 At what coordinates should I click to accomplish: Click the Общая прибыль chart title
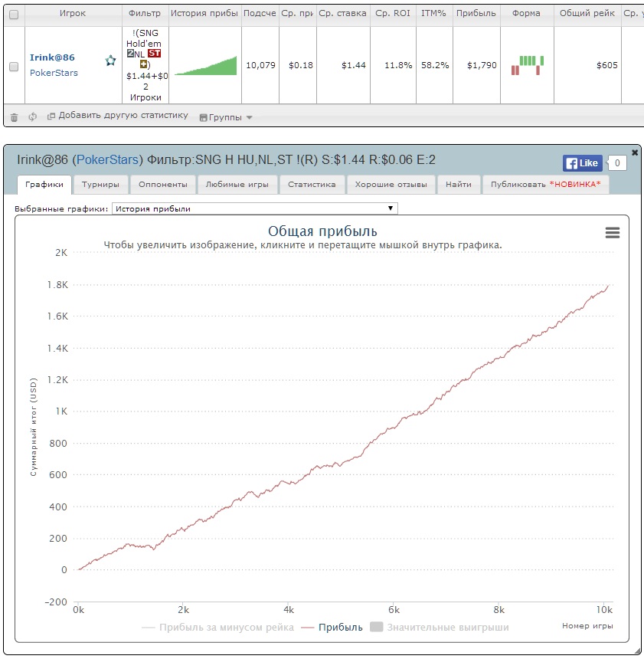tap(322, 231)
